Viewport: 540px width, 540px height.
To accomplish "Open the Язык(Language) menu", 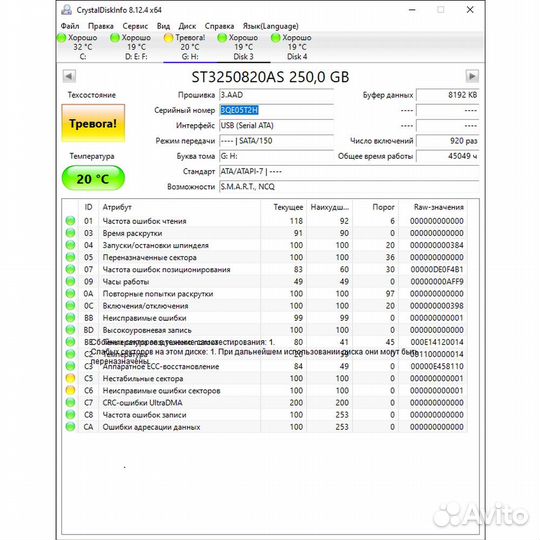I will [270, 26].
